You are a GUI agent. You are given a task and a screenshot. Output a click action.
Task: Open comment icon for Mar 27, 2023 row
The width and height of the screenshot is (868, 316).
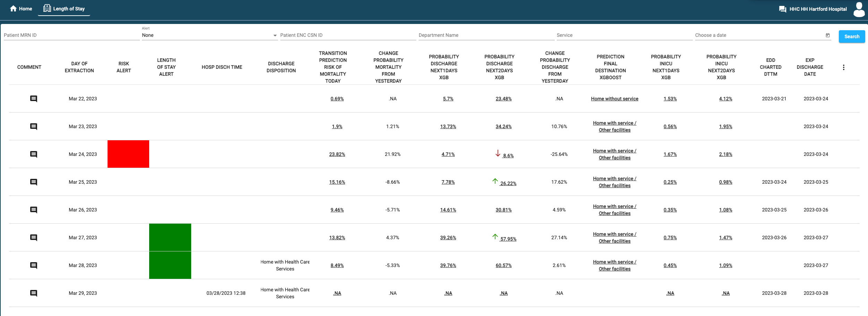tap(34, 238)
